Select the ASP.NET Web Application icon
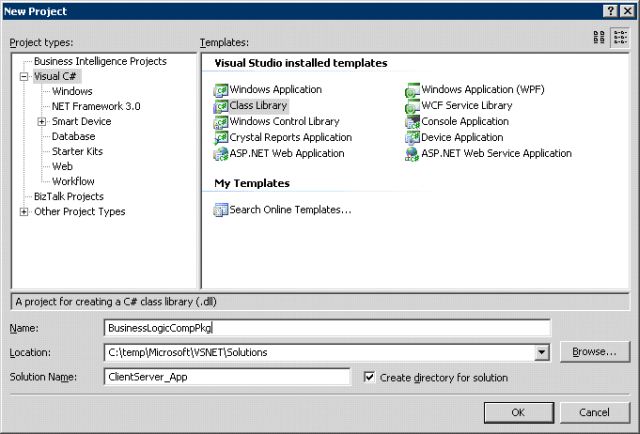This screenshot has width=640, height=434. pyautogui.click(x=221, y=154)
